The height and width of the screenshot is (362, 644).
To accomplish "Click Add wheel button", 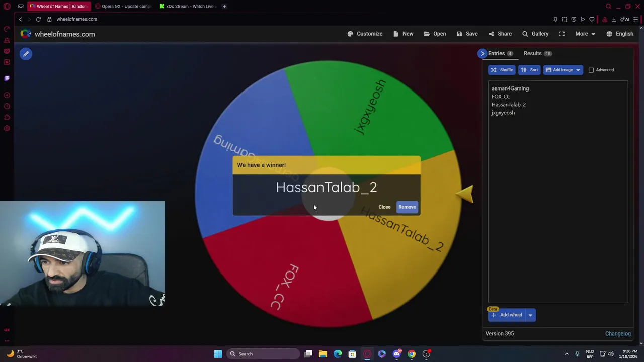I will 506,315.
